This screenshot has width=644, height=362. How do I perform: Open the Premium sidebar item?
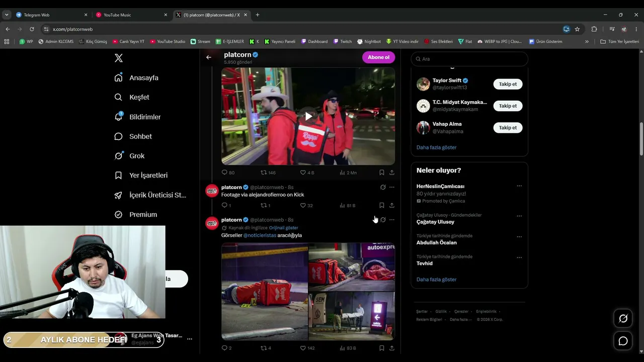pos(136,214)
